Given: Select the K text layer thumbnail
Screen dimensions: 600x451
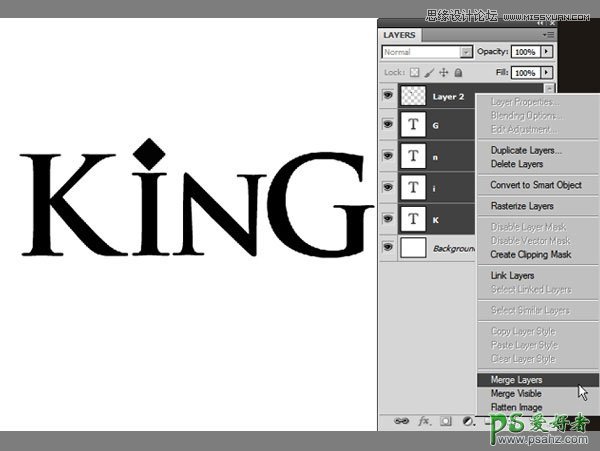Looking at the screenshot, I should click(x=414, y=216).
